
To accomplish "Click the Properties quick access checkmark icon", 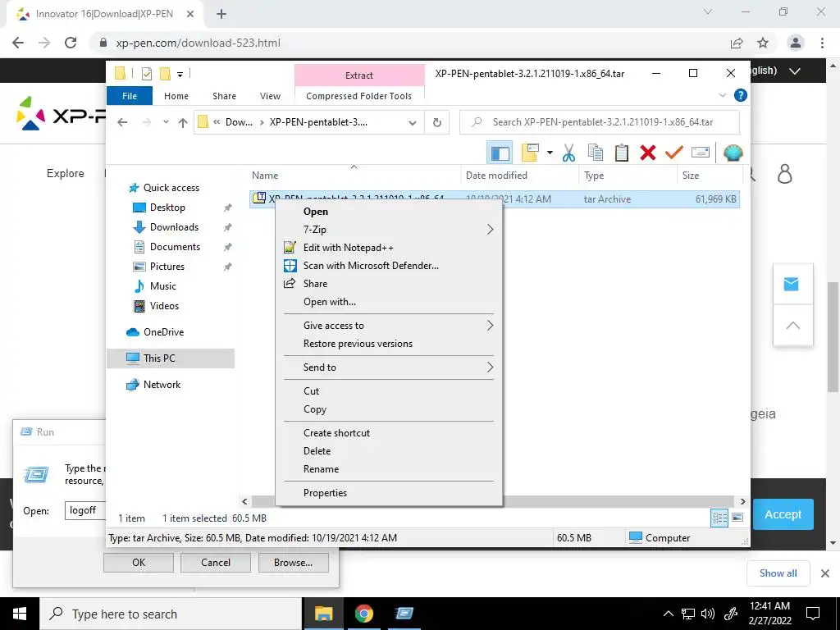I will [146, 74].
